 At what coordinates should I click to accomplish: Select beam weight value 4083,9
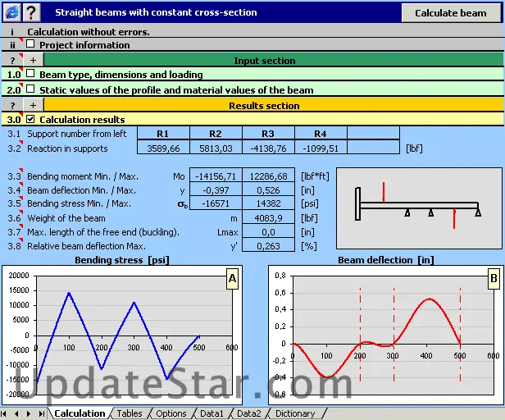click(268, 218)
